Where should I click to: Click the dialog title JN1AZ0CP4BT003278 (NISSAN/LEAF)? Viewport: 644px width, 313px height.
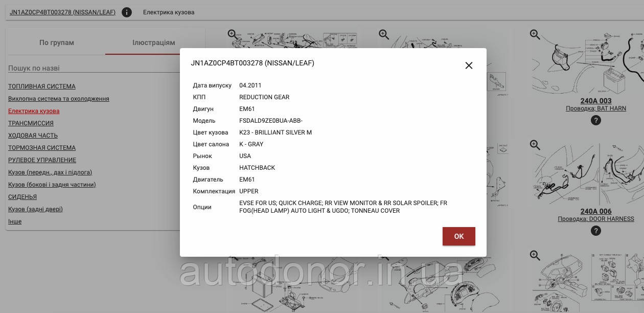(x=252, y=63)
